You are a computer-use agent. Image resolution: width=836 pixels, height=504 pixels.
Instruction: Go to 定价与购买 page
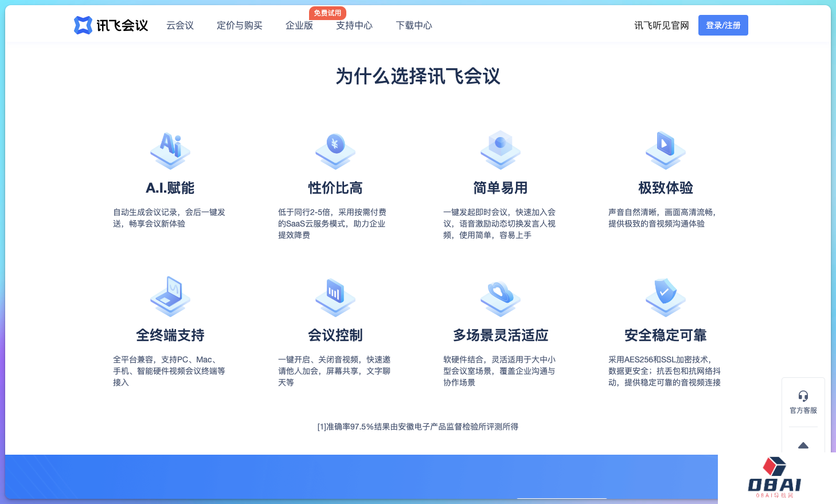pos(240,25)
